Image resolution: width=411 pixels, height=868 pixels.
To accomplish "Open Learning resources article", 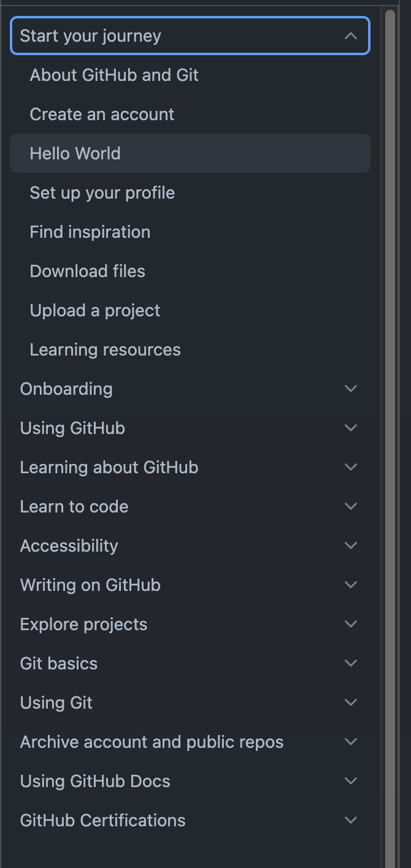I will [105, 350].
